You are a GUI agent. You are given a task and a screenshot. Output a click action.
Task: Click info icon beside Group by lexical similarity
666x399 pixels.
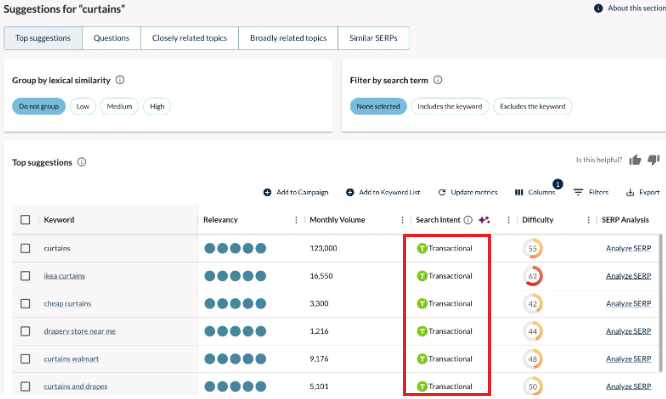(x=120, y=80)
